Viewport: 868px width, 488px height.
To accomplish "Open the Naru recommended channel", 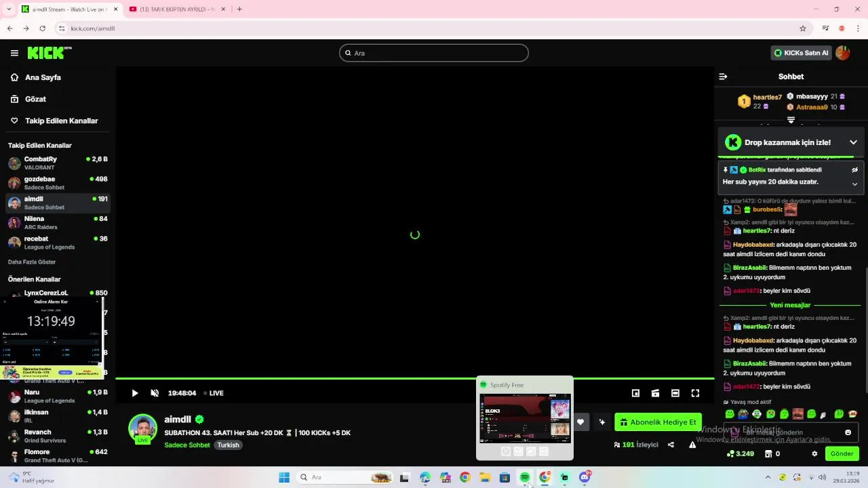I will coord(58,396).
